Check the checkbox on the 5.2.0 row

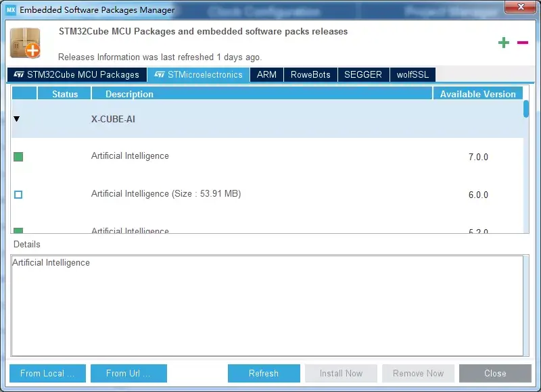(18, 230)
